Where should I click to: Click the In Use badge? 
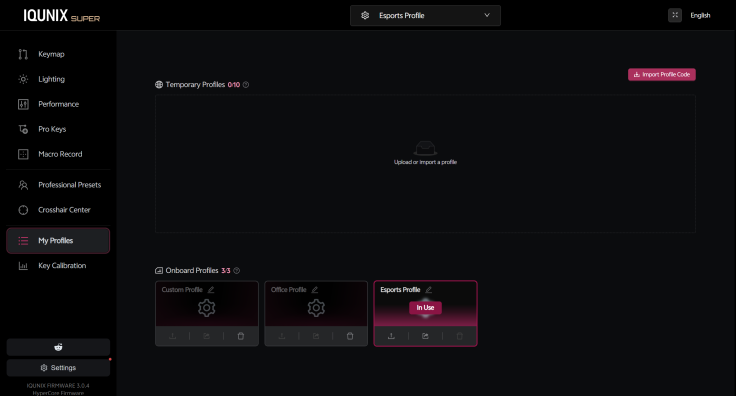[425, 308]
